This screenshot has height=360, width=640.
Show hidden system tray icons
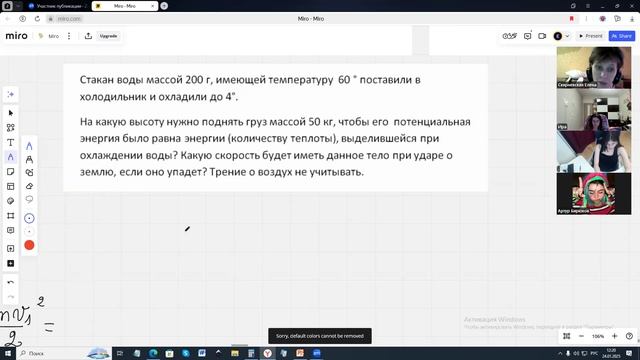560,353
